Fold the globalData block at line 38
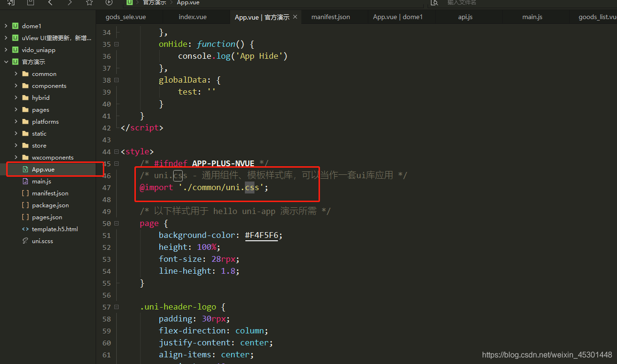 (x=116, y=80)
